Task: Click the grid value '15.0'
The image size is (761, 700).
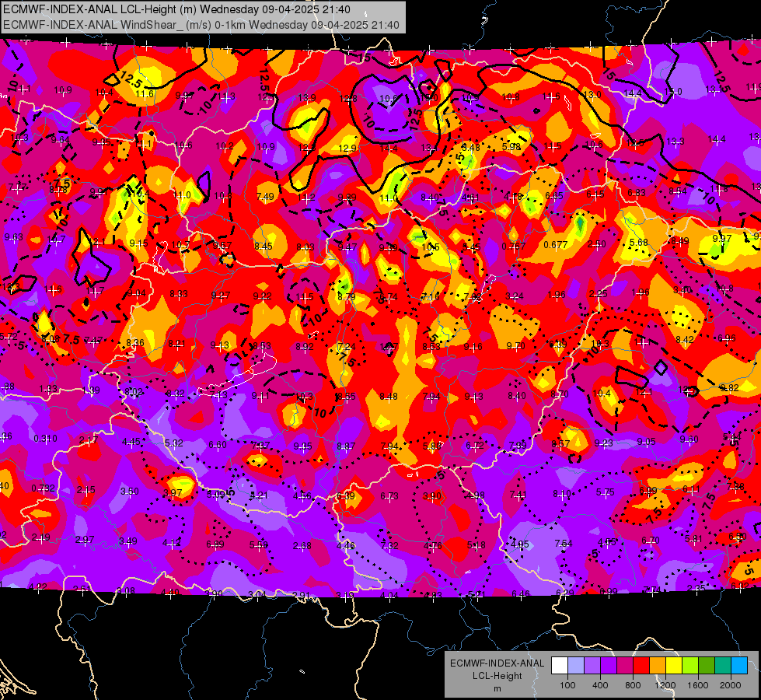Action: (x=673, y=91)
